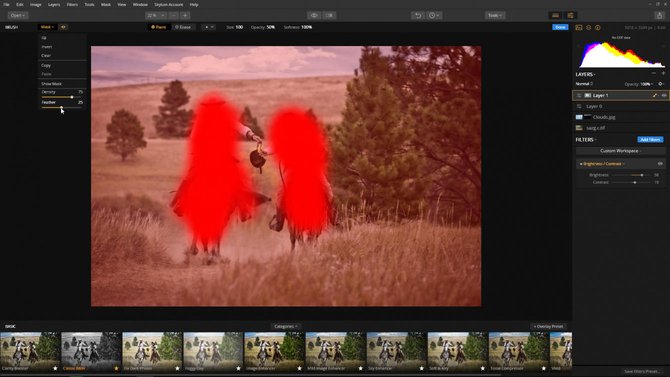Toggle Show Mask option
Viewport: 670px width, 377px height.
tap(51, 84)
